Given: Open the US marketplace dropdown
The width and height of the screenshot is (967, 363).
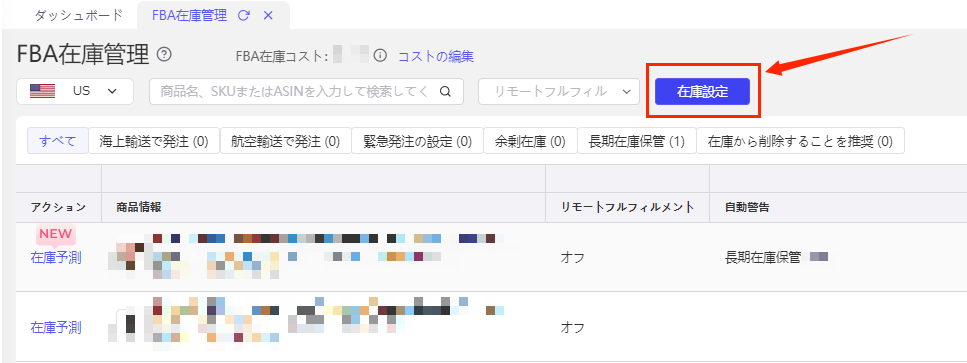Looking at the screenshot, I should pyautogui.click(x=75, y=91).
